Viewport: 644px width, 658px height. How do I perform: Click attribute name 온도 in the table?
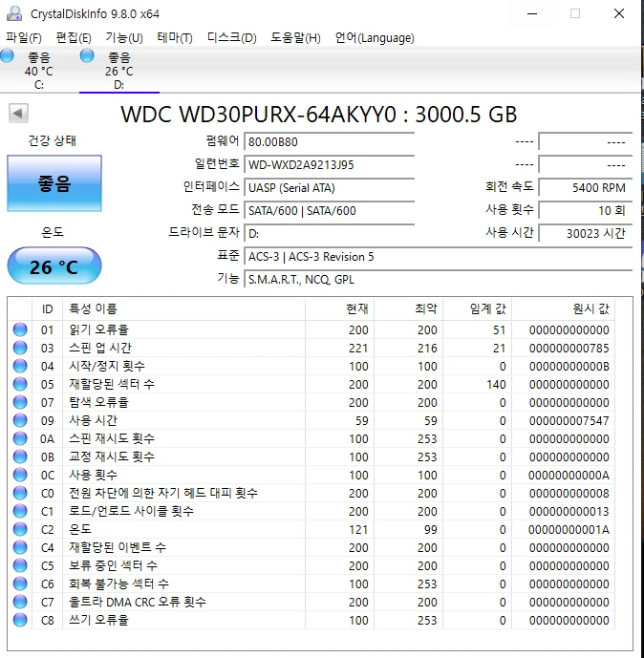click(x=80, y=529)
